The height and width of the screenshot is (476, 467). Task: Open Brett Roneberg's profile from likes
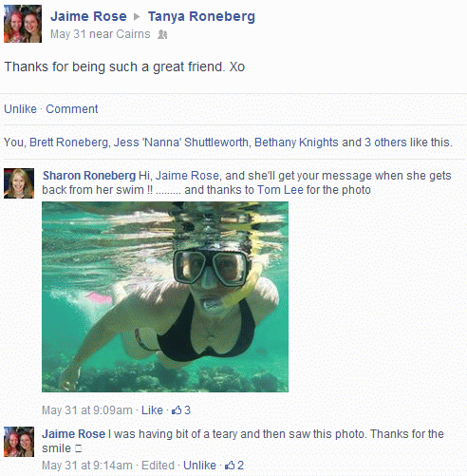(68, 143)
